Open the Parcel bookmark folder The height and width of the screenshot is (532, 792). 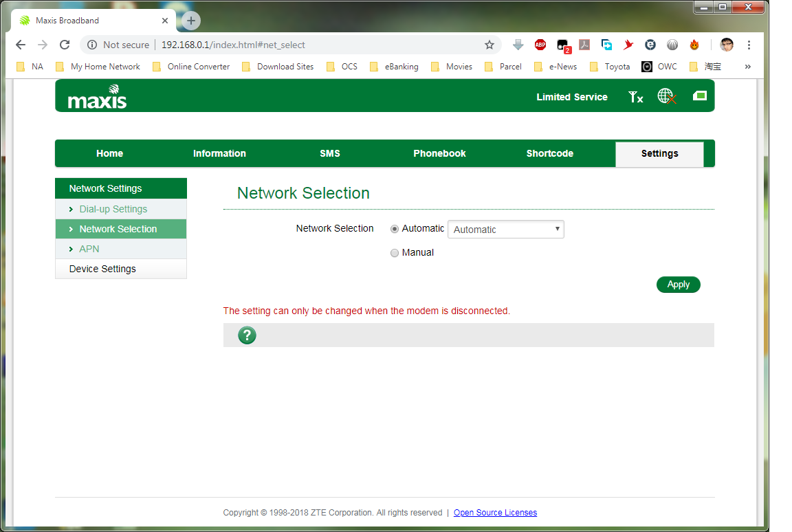coord(503,67)
